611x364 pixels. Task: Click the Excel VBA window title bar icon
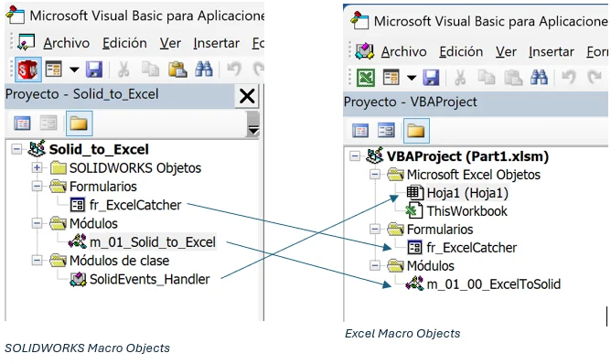359,20
